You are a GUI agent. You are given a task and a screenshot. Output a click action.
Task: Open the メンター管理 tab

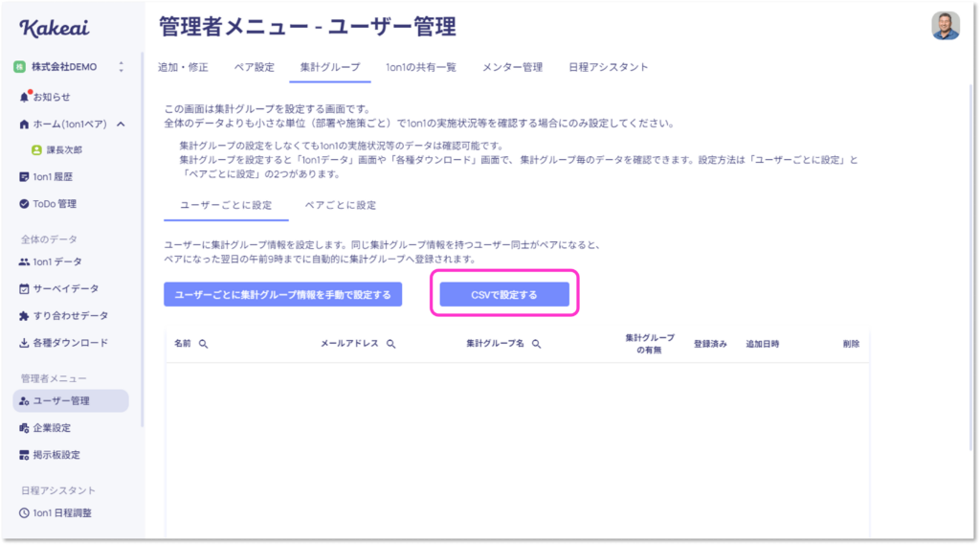pos(513,67)
